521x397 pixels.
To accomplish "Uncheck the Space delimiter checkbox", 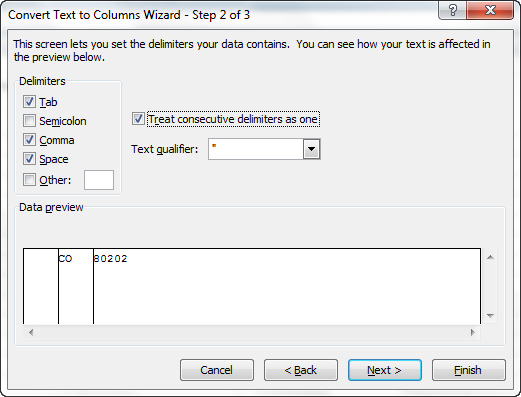I will click(x=29, y=159).
